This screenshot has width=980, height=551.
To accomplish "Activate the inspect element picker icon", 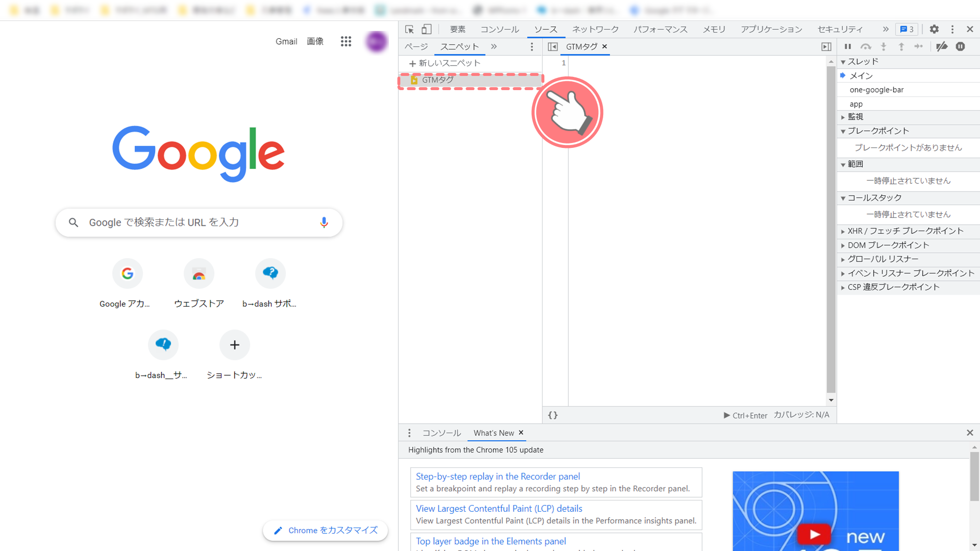I will point(410,29).
